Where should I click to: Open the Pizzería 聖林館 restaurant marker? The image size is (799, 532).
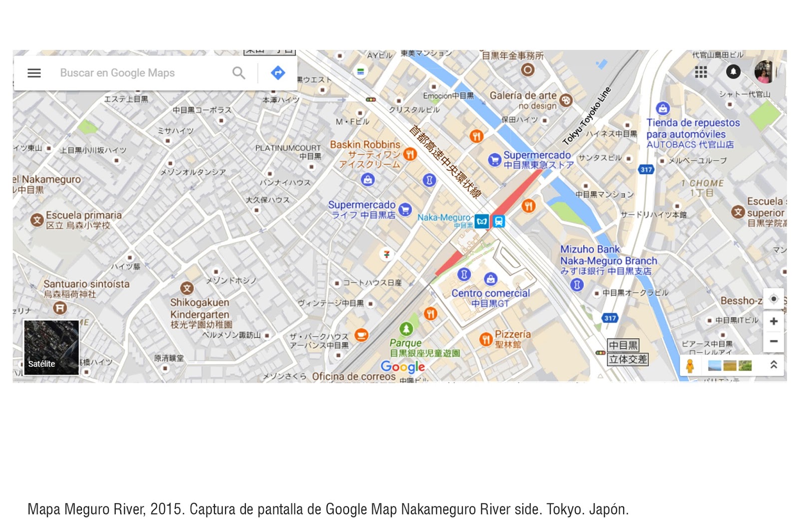pyautogui.click(x=486, y=340)
